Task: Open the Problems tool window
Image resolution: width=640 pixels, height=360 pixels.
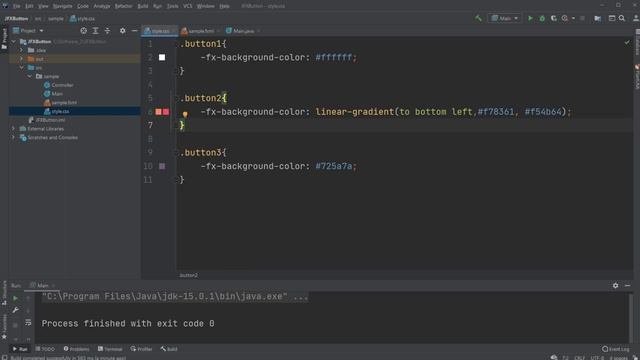Action: [76, 349]
